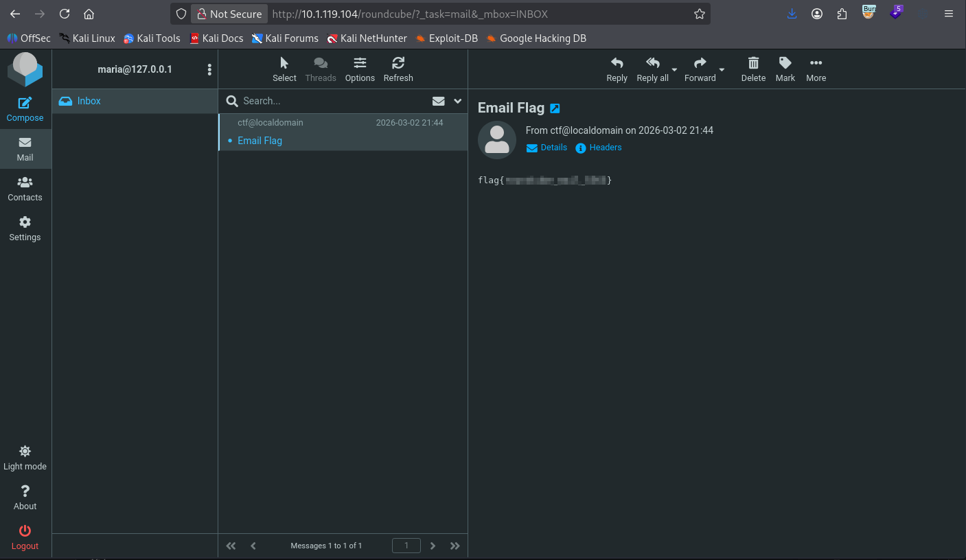
Task: Open the Exploit-DB bookmark
Action: point(446,38)
